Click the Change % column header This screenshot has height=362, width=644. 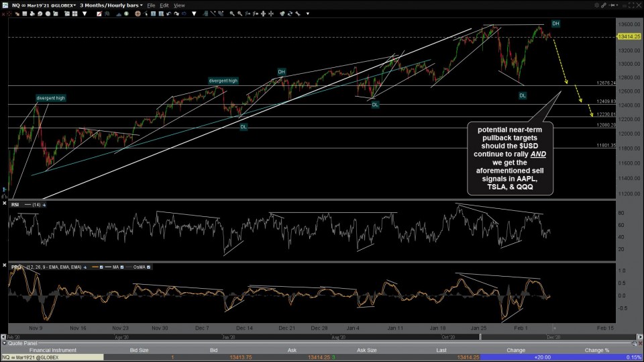(x=597, y=350)
